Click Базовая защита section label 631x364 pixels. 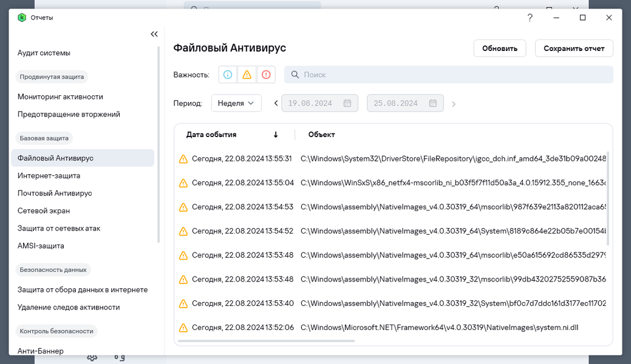point(44,138)
